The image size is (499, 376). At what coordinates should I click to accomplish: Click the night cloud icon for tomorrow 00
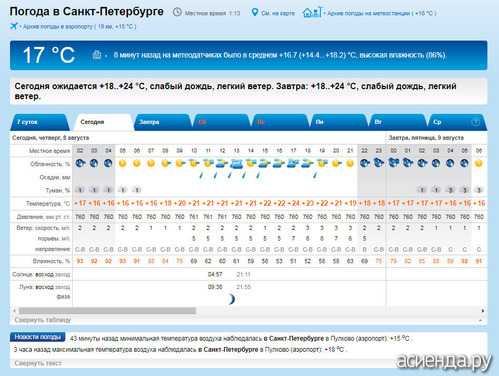click(394, 163)
